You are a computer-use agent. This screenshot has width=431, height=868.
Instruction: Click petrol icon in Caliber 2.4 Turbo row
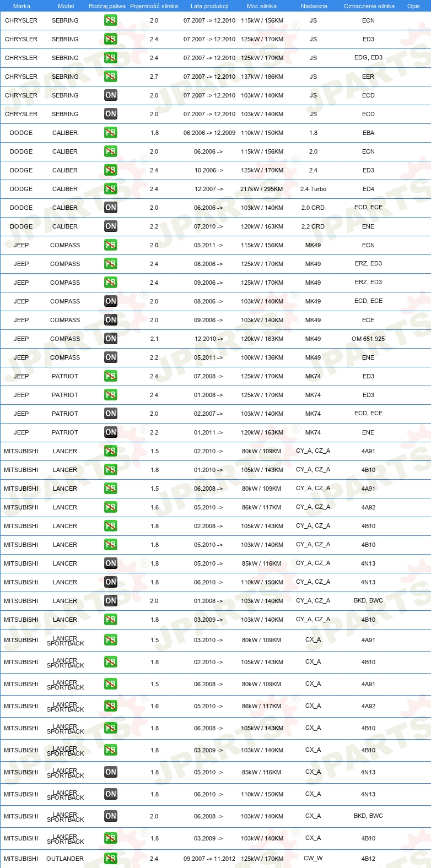111,189
